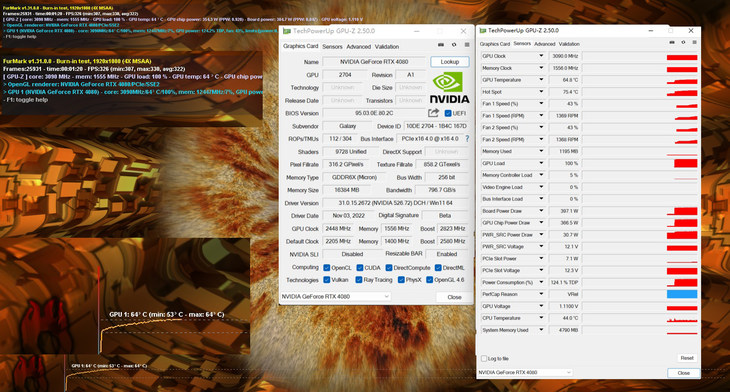Open the Validation tab in Sensors window
Image resolution: width=730 pixels, height=392 pixels.
click(569, 44)
